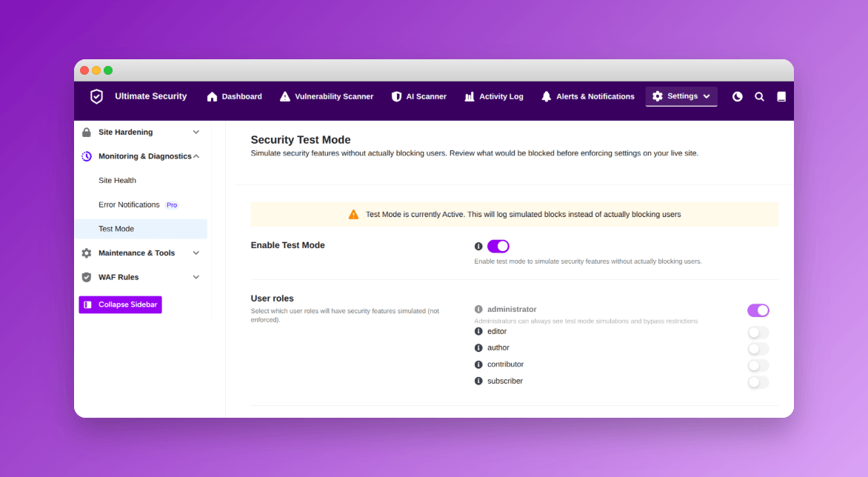
Task: Click the Monitoring & Diagnostics sidebar label
Action: (x=145, y=156)
